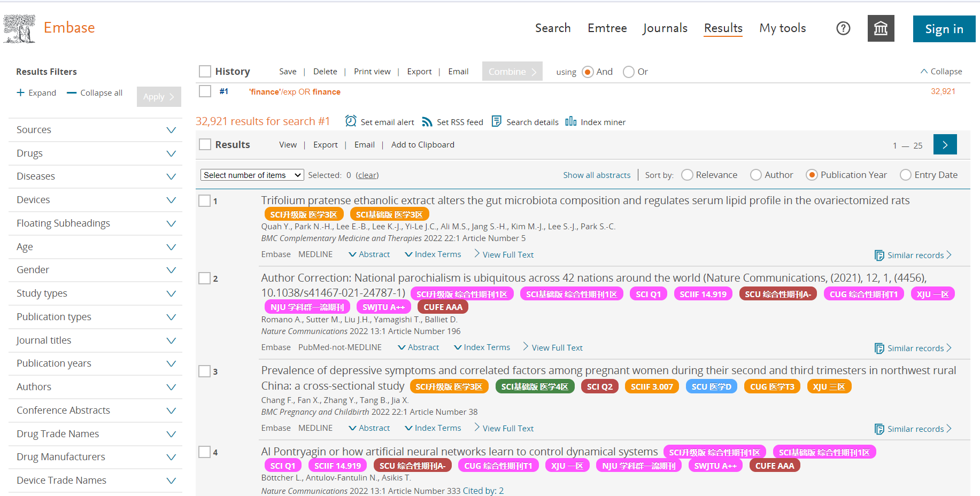Image resolution: width=980 pixels, height=496 pixels.
Task: Click the SCI Q2 badge on result 3
Action: [599, 386]
